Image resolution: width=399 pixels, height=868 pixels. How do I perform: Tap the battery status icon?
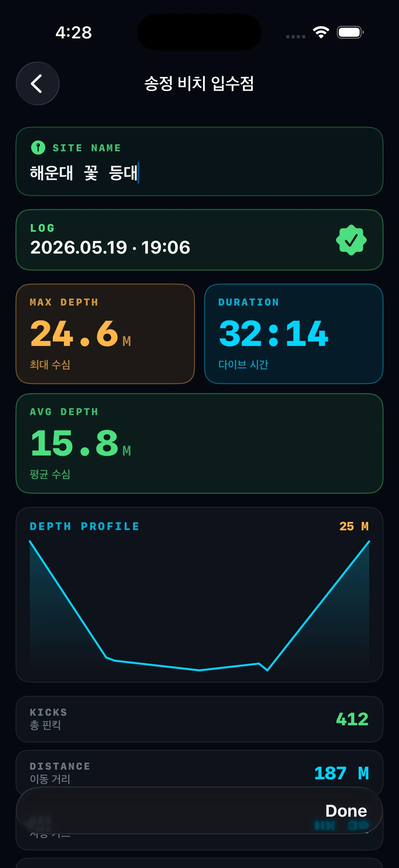coord(350,32)
